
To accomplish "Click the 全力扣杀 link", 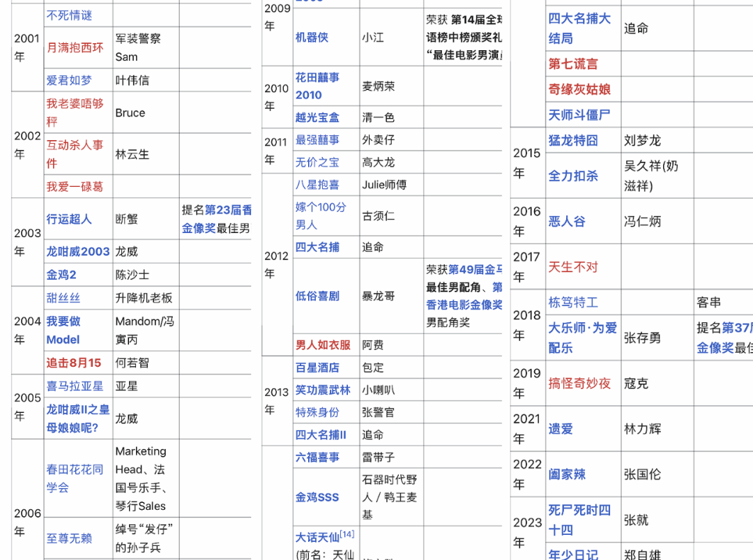I will click(x=573, y=176).
